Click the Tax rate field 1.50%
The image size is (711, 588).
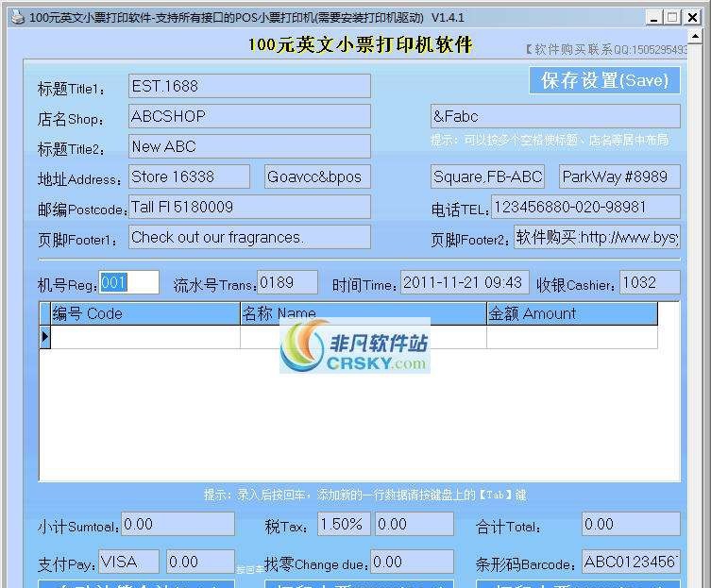pyautogui.click(x=343, y=524)
